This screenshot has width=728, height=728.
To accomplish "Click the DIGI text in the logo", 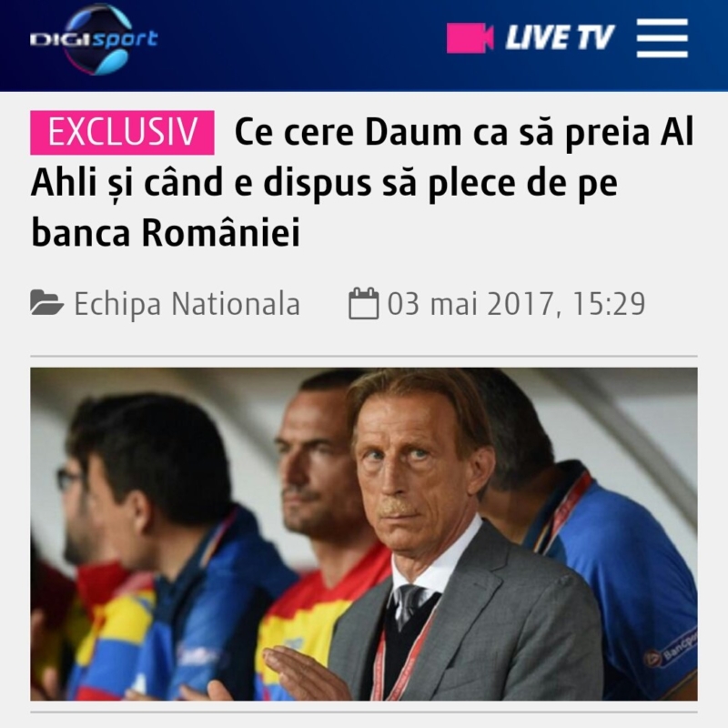I will click(60, 39).
